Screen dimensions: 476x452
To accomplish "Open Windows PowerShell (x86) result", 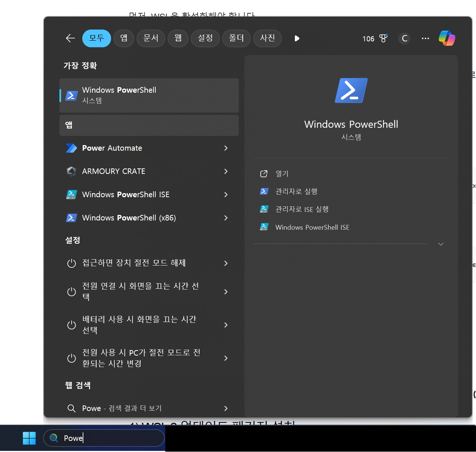I will (149, 218).
